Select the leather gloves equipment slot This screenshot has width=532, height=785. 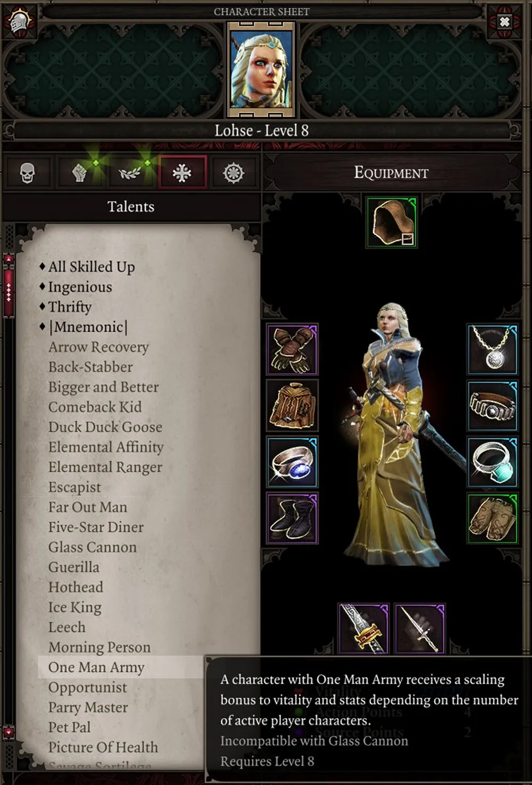point(292,349)
